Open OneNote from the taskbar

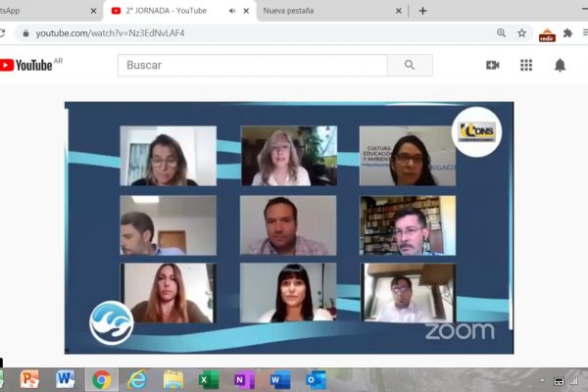click(244, 380)
